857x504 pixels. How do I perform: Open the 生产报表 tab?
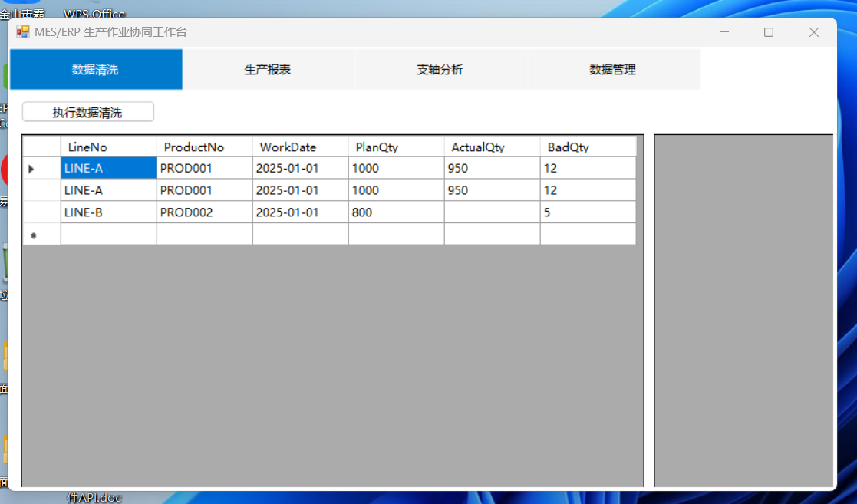(x=268, y=69)
